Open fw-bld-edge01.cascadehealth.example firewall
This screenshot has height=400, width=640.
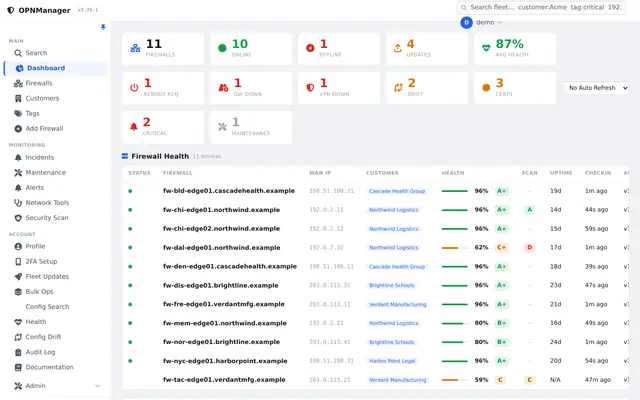pos(229,191)
